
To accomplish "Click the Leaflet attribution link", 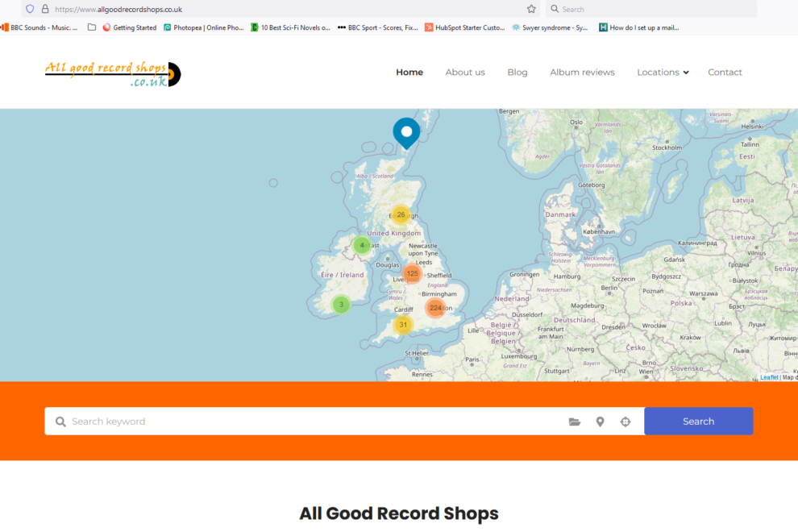I will pos(769,377).
